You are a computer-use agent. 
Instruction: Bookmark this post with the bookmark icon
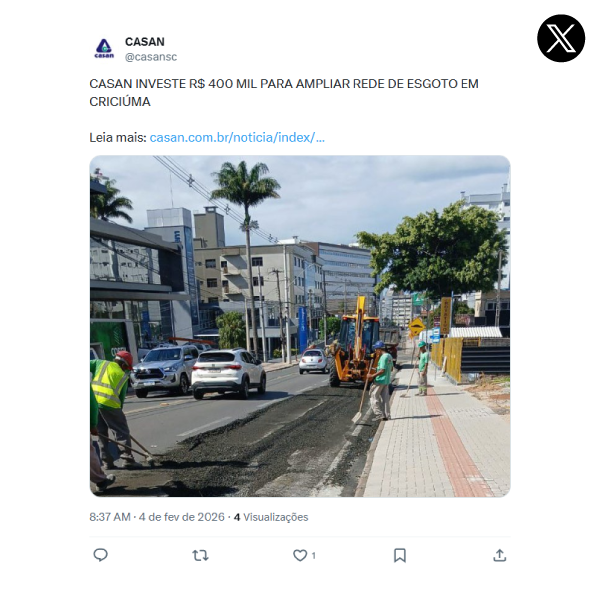(400, 555)
